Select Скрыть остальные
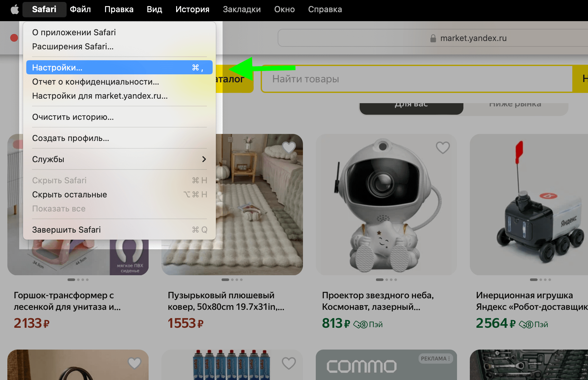The width and height of the screenshot is (588, 380). 119,194
